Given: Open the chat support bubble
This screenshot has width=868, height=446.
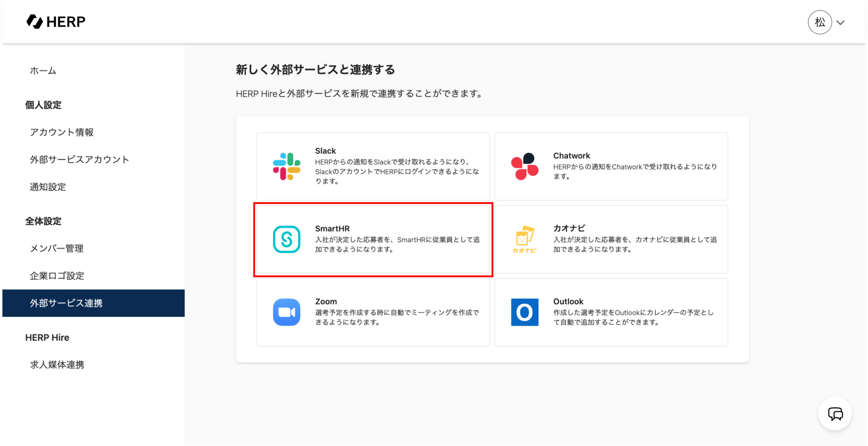Looking at the screenshot, I should [835, 414].
